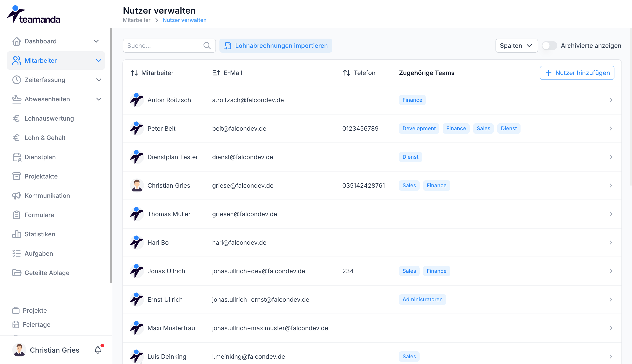Screen dimensions: 632x364
Task: Click the Administratoren team tag
Action: pyautogui.click(x=422, y=300)
